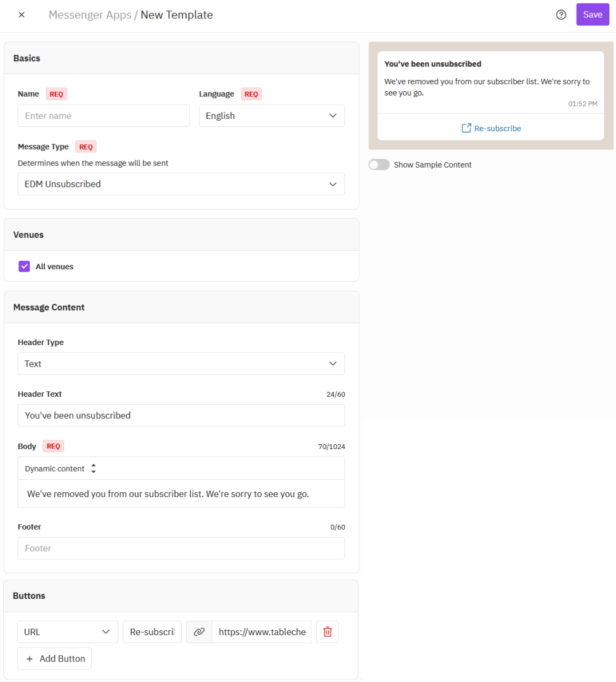Click the external link icon in preview
Image resolution: width=616 pixels, height=682 pixels.
click(x=466, y=128)
